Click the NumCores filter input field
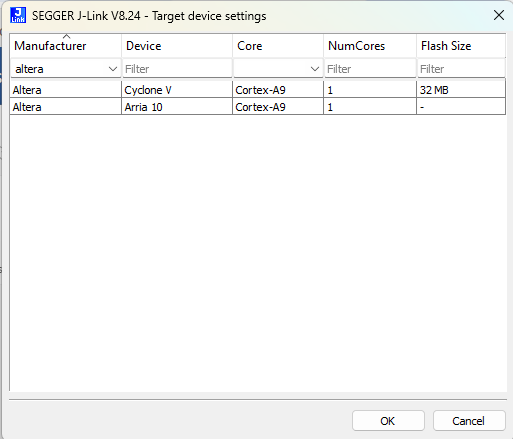This screenshot has width=513, height=439. coord(370,69)
